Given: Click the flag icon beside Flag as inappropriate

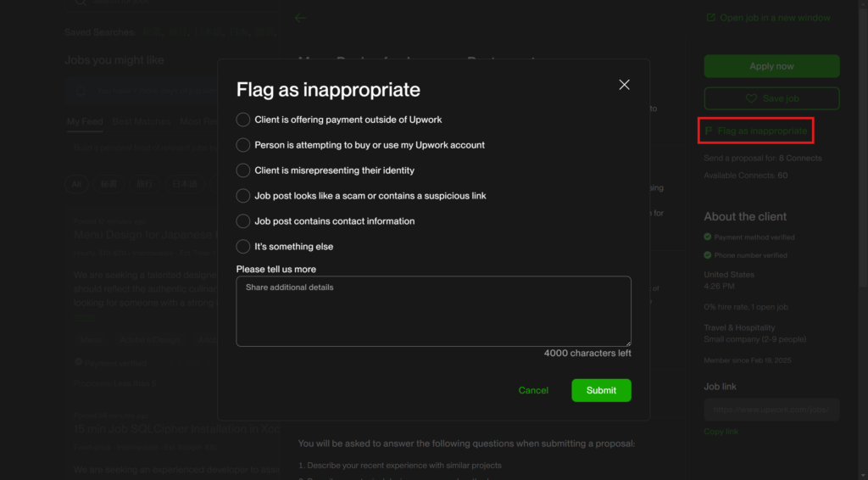Looking at the screenshot, I should pyautogui.click(x=709, y=131).
